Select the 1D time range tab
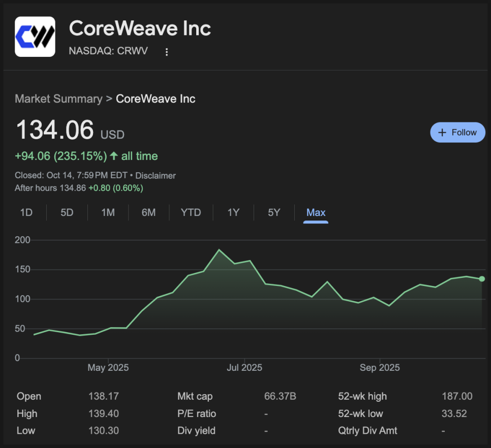Viewport: 491px width, 448px height. click(26, 212)
